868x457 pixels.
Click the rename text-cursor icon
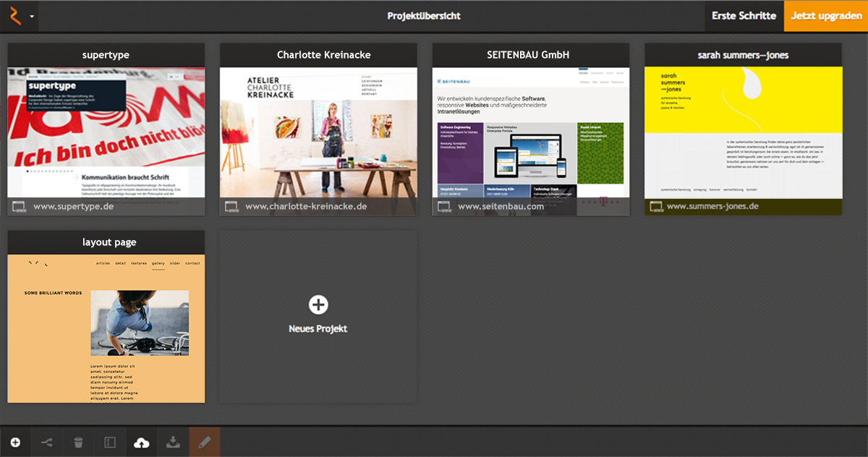[110, 443]
